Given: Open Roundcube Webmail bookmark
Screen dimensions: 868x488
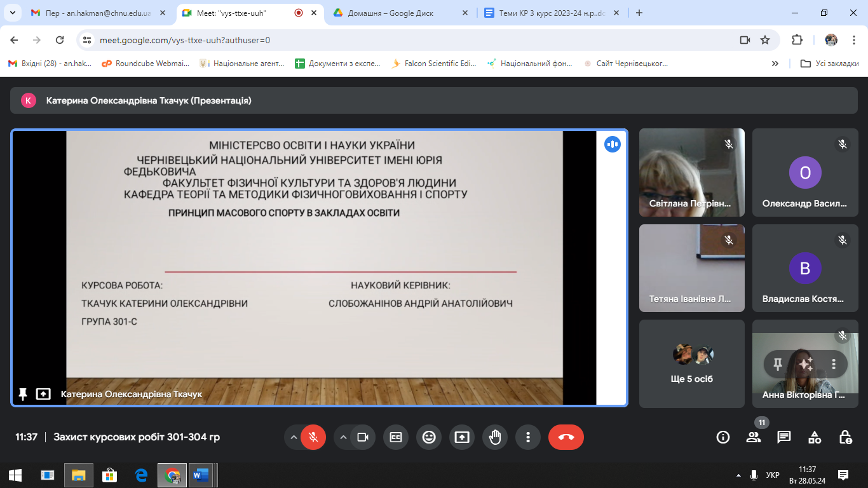Looking at the screenshot, I should coord(146,64).
